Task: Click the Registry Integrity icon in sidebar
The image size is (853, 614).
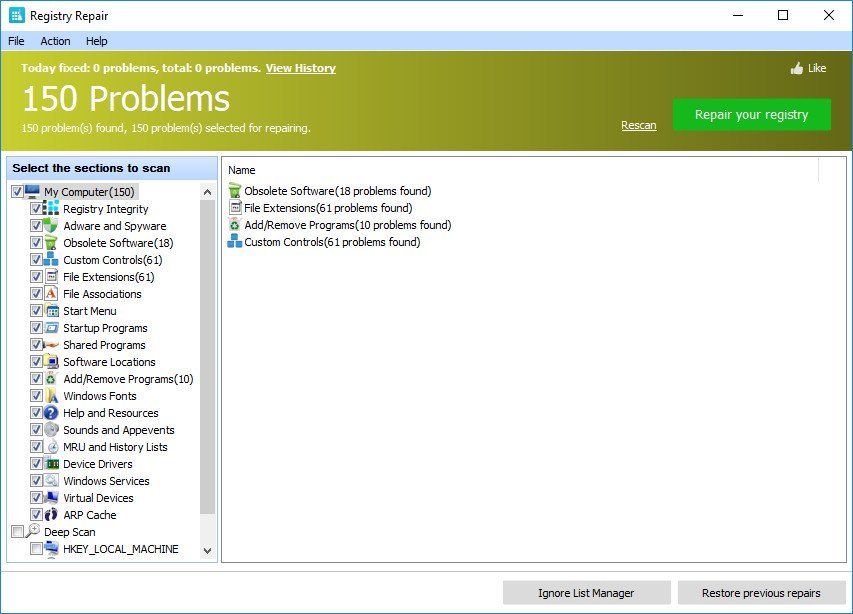Action: pos(51,208)
